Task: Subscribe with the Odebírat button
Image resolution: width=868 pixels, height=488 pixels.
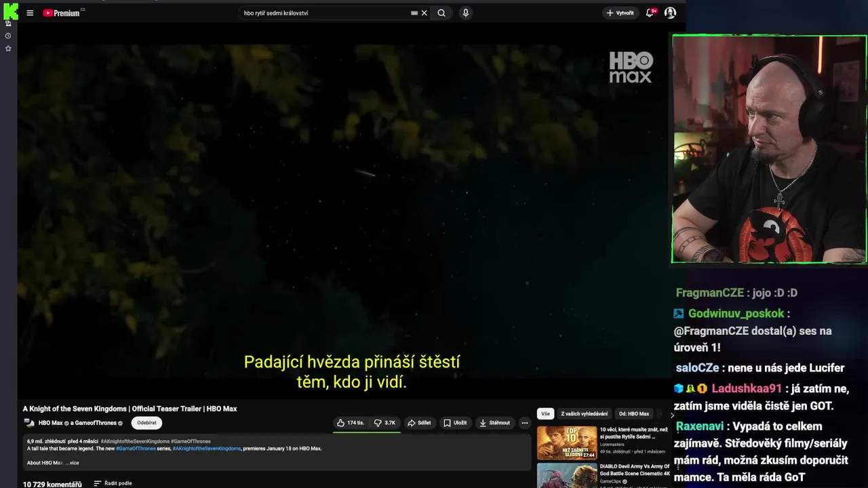Action: [x=146, y=423]
